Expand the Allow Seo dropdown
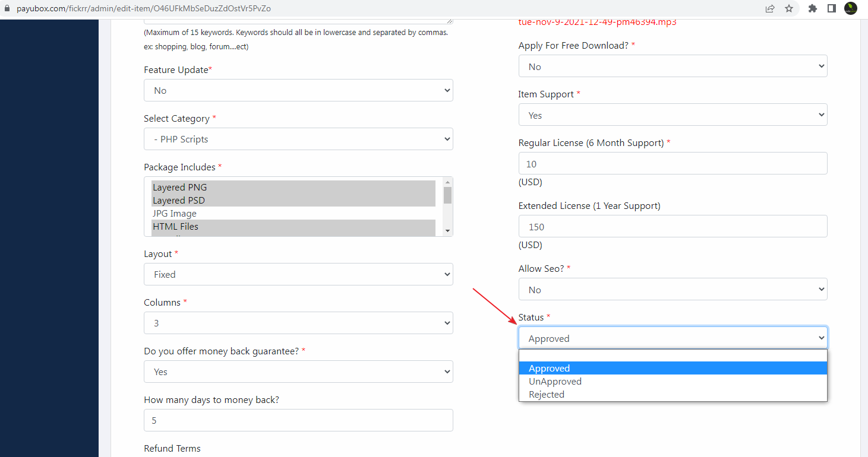 pyautogui.click(x=673, y=290)
